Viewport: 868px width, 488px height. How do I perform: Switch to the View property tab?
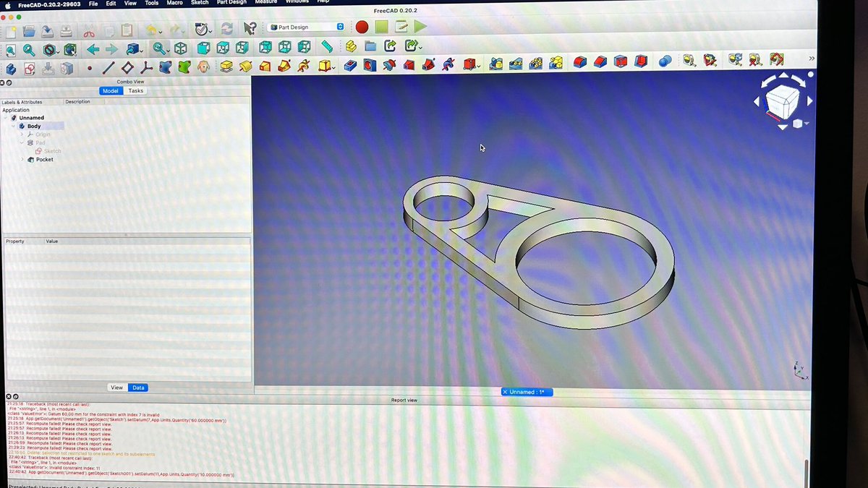click(x=116, y=388)
